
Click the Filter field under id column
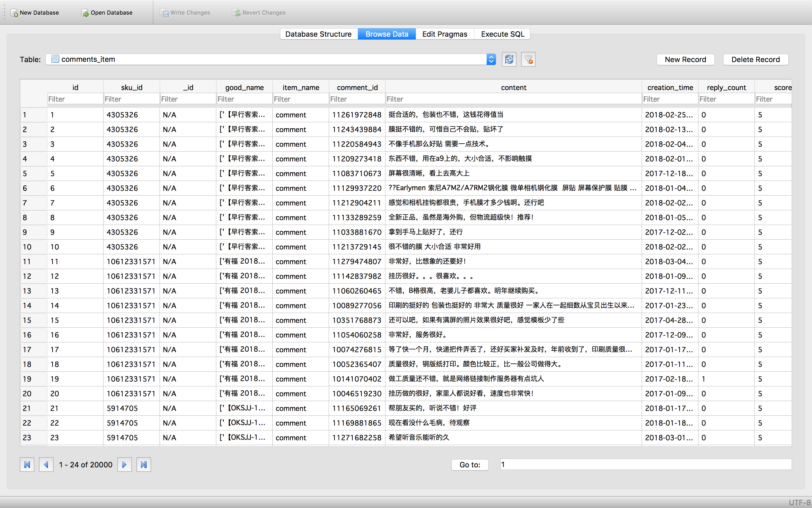click(x=75, y=99)
